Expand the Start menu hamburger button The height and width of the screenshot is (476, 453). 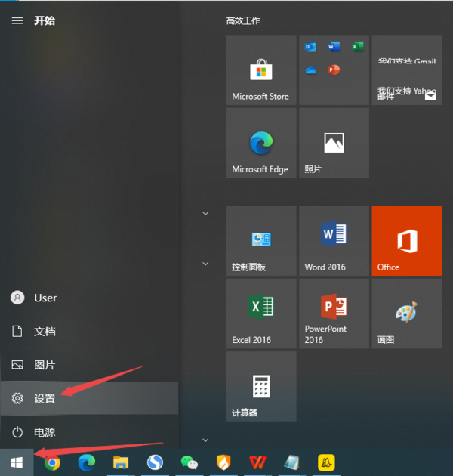[x=17, y=20]
